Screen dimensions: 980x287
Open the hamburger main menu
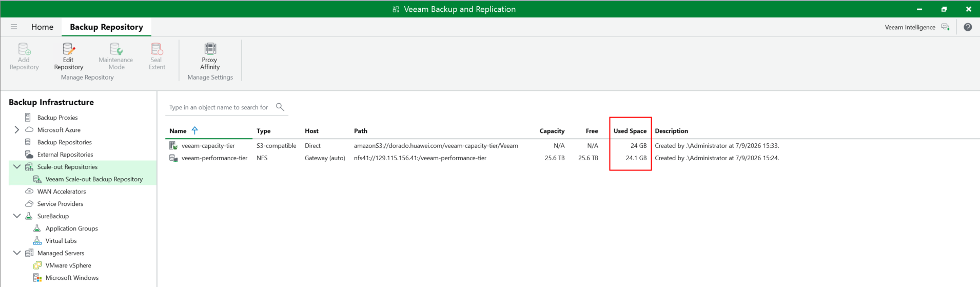click(14, 27)
